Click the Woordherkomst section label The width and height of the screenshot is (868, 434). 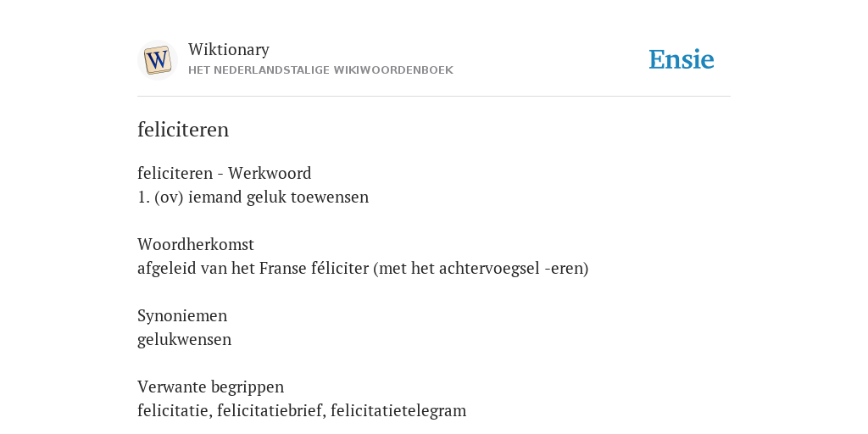pyautogui.click(x=196, y=244)
